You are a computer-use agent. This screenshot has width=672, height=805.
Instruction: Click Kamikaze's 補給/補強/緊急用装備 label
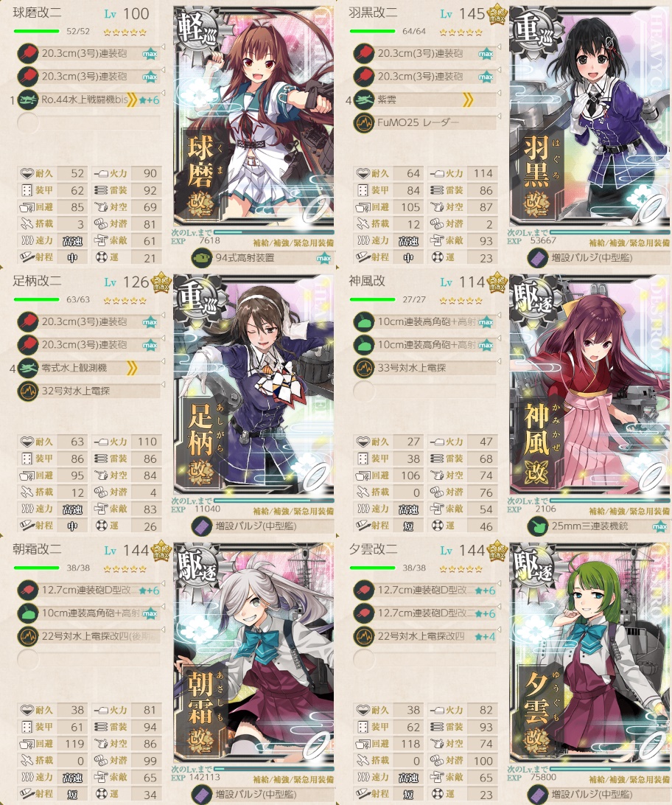coord(629,512)
